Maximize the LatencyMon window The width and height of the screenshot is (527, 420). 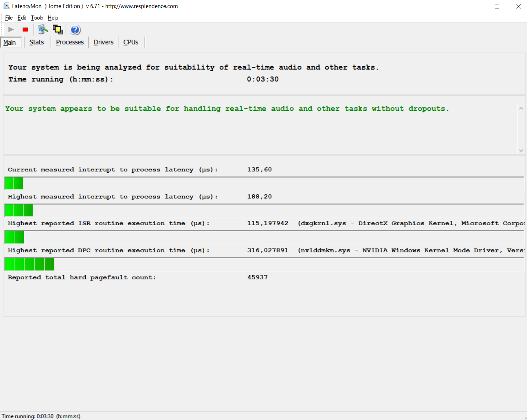click(x=497, y=6)
